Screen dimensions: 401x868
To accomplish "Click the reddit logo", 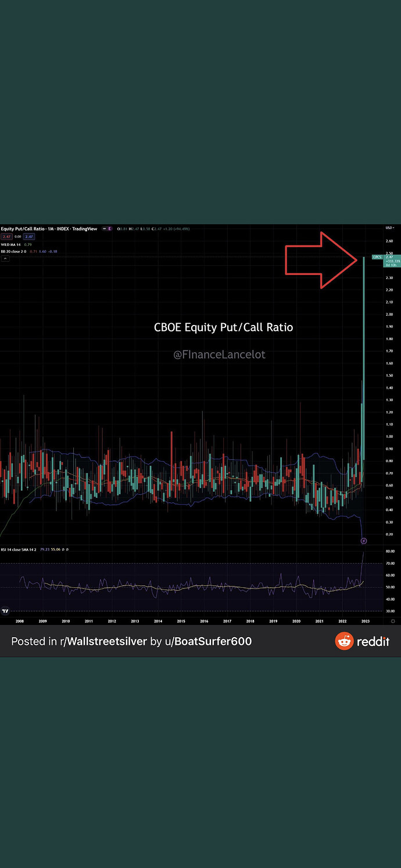I will click(362, 641).
